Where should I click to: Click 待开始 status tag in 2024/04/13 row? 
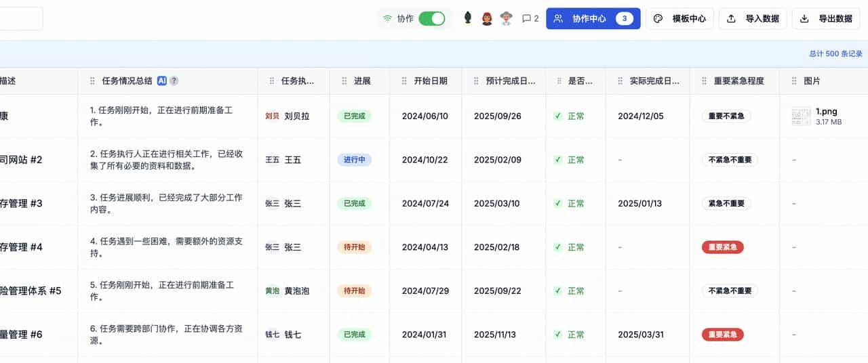(354, 247)
